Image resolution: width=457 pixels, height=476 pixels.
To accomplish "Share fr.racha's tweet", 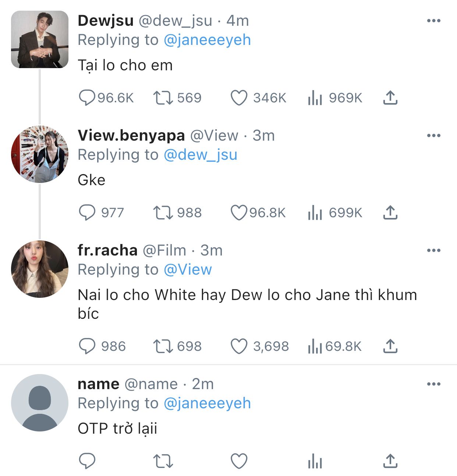I will tap(390, 346).
